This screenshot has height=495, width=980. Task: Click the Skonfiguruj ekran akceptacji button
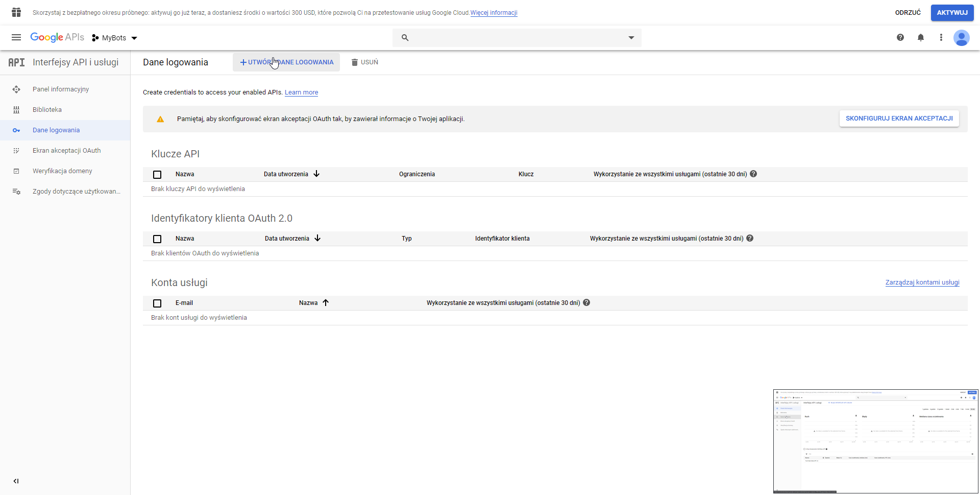(x=899, y=119)
